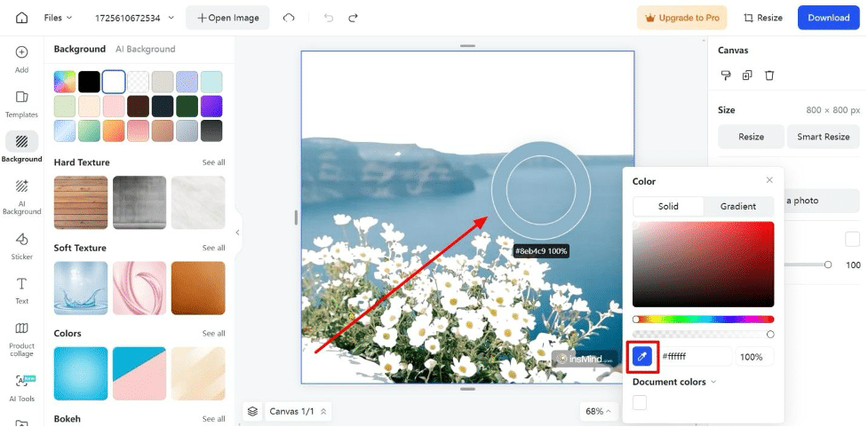Open the Files dropdown menu

pyautogui.click(x=59, y=18)
